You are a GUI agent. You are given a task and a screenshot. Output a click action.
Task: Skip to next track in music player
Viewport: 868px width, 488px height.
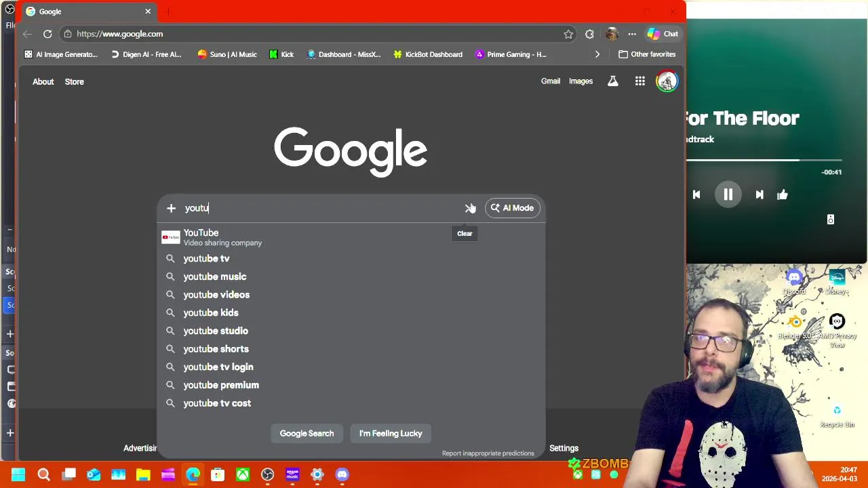[759, 195]
